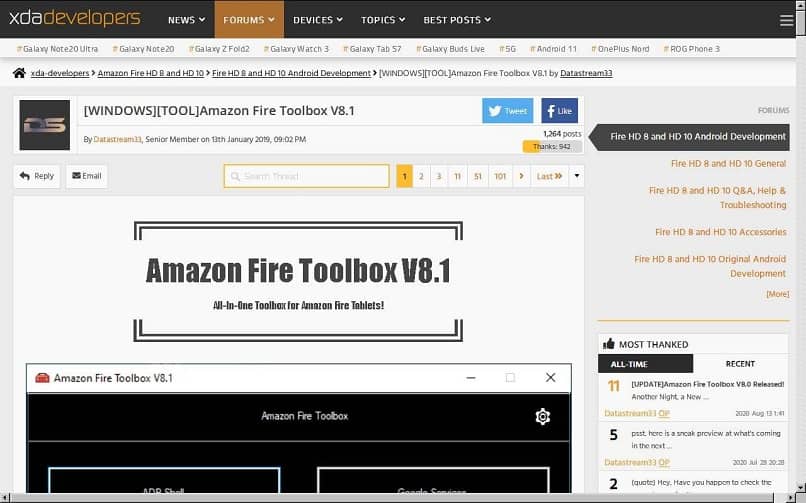Click the xda-developers breadcrumb link
This screenshot has width=806, height=503.
pos(60,73)
